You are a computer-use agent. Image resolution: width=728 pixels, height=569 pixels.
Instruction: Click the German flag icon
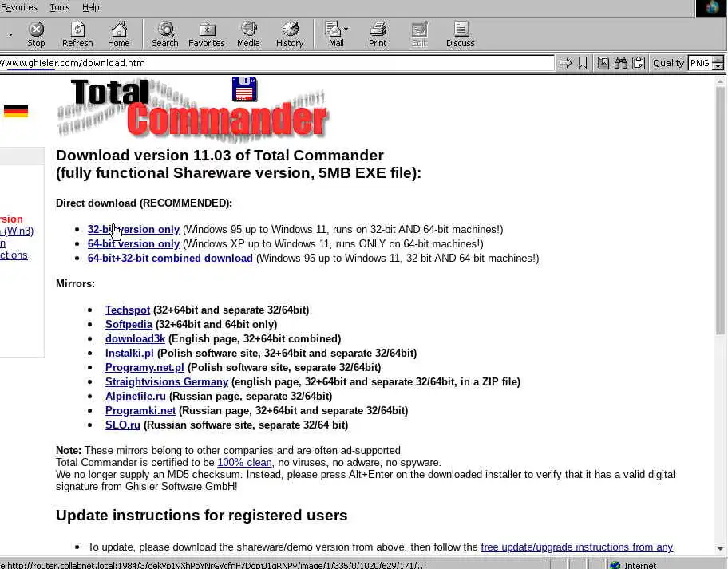point(16,112)
